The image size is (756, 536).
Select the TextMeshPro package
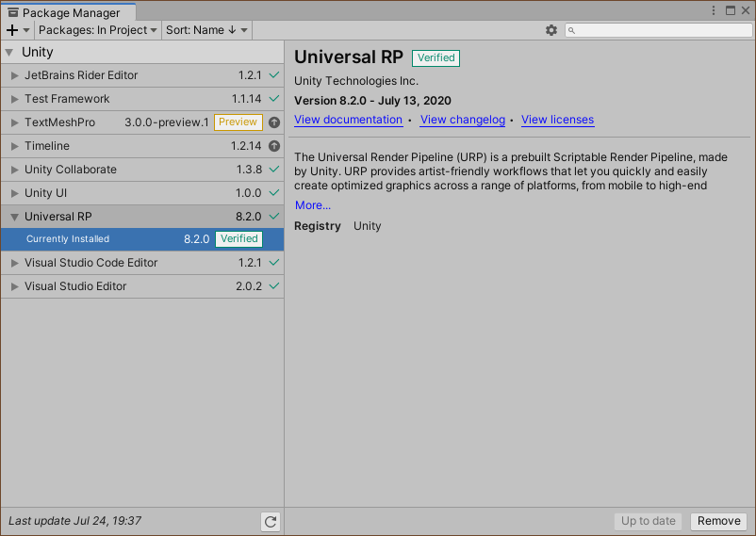[142, 122]
